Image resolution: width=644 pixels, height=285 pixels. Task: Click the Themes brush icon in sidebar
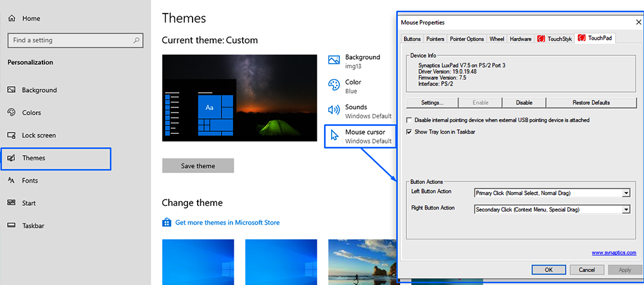click(12, 158)
